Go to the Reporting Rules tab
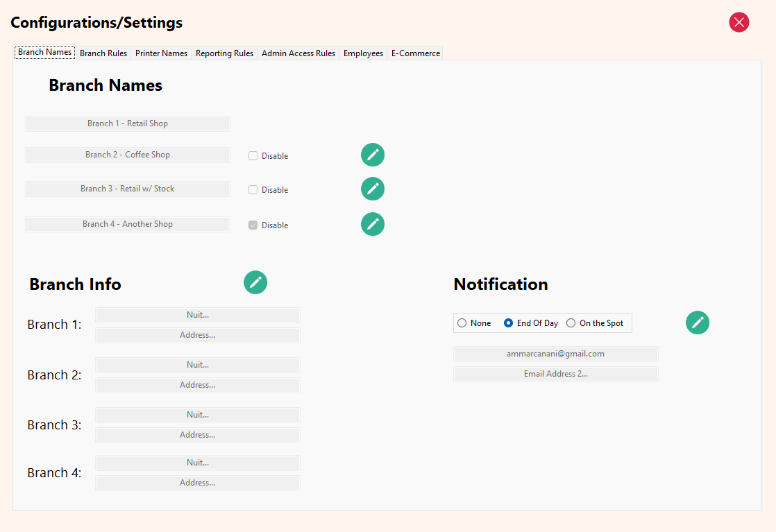 [224, 53]
